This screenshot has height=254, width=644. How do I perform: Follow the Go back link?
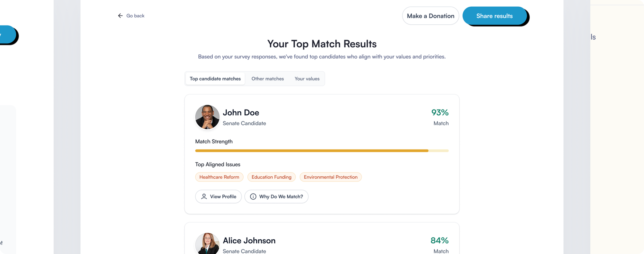tap(135, 16)
